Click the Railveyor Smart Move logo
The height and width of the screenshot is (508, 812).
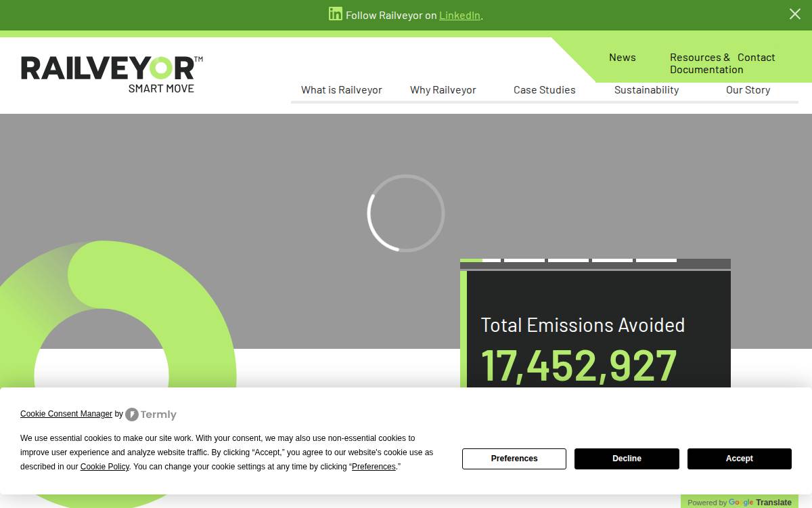[112, 75]
